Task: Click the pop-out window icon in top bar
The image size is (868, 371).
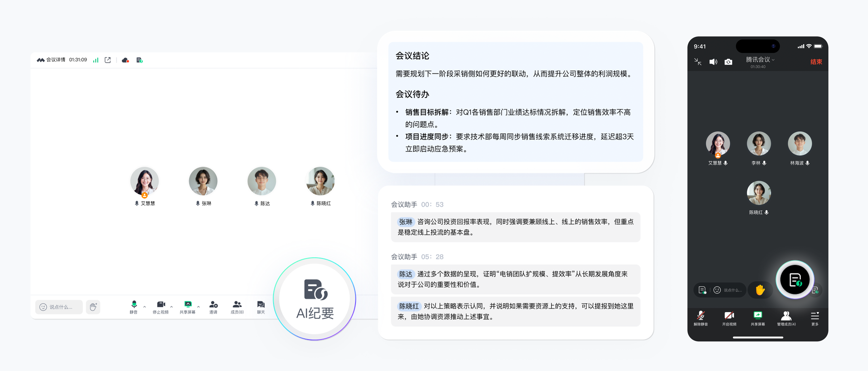Action: tap(108, 60)
